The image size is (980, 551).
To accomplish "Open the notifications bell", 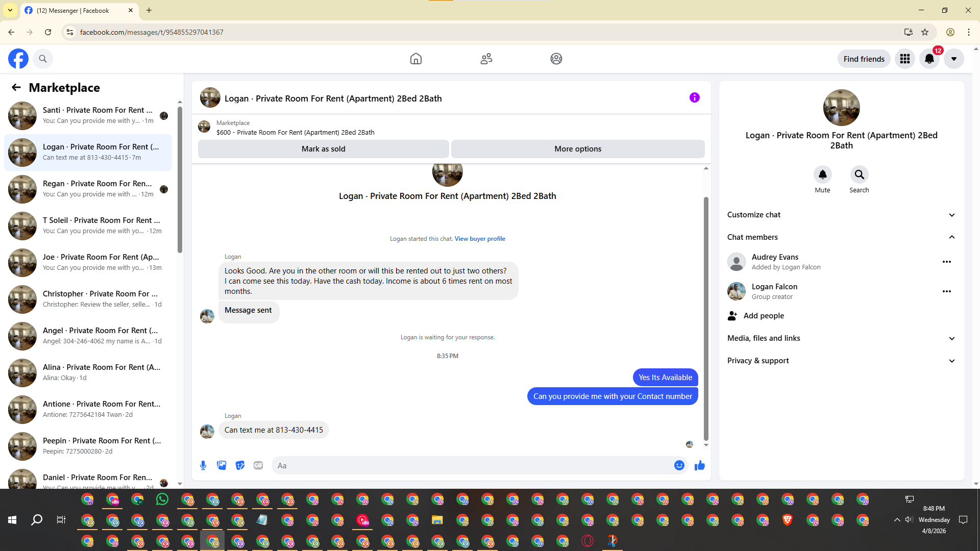I will [x=929, y=59].
